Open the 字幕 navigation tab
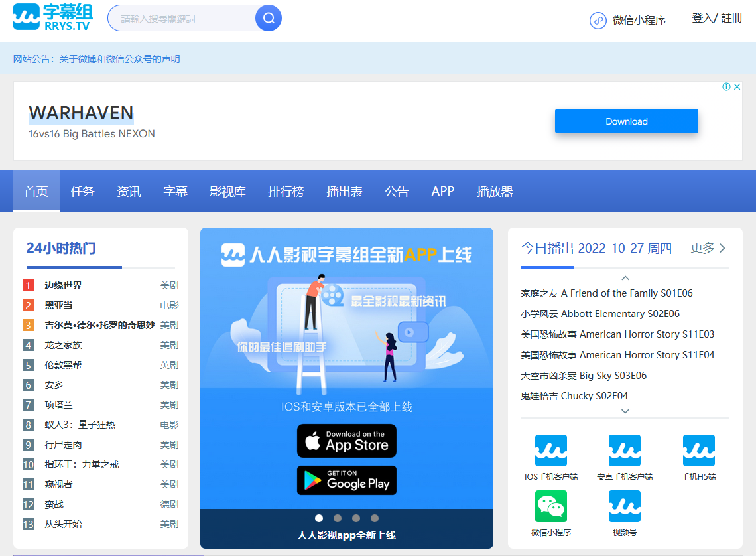Screen dimensions: 756x556 (x=175, y=192)
